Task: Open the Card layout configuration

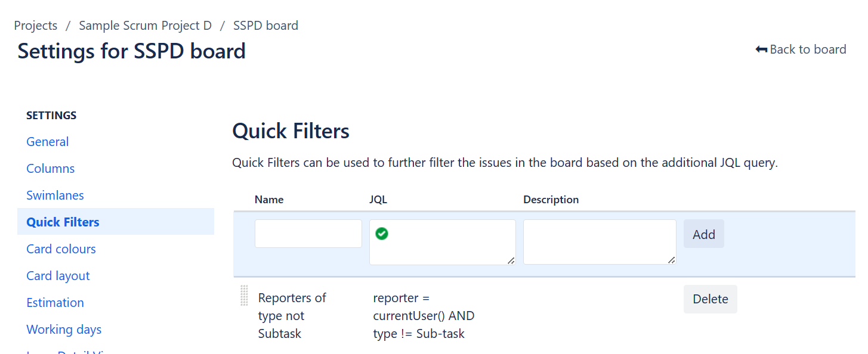Action: [x=58, y=275]
